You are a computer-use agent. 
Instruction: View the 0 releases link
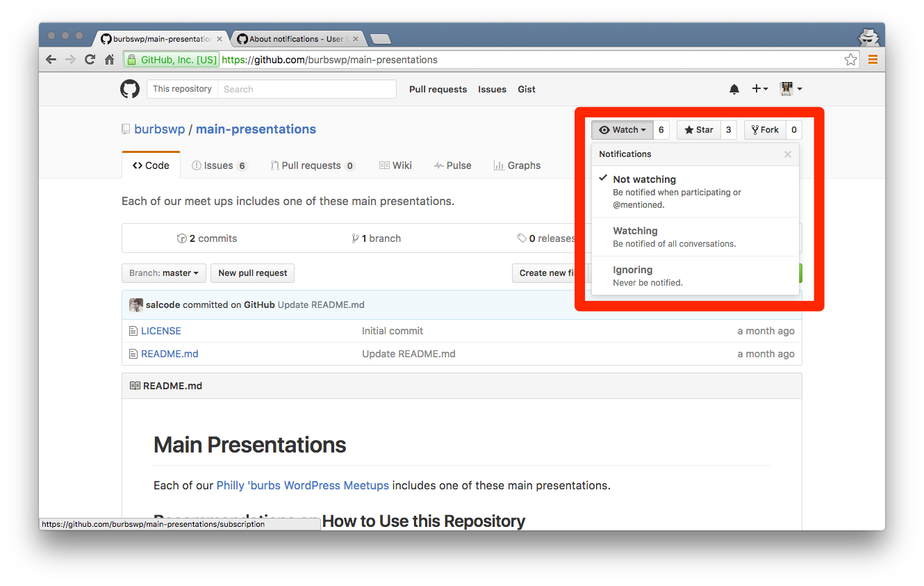[x=547, y=238]
